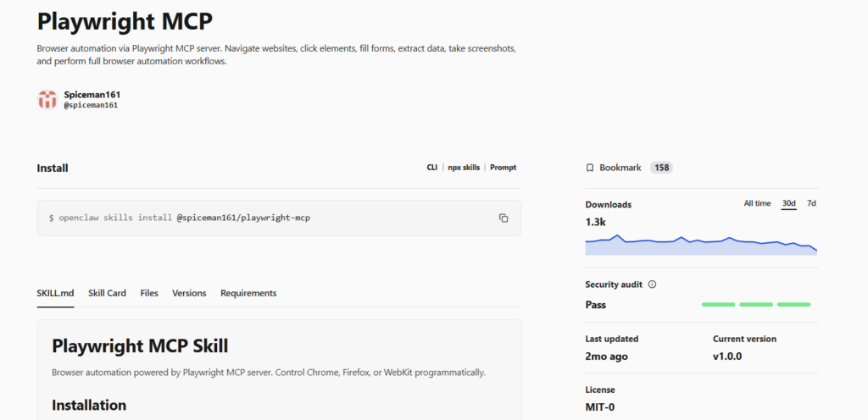Click the openclaw skills install command text
Screen dimensions: 868x420
[180, 218]
